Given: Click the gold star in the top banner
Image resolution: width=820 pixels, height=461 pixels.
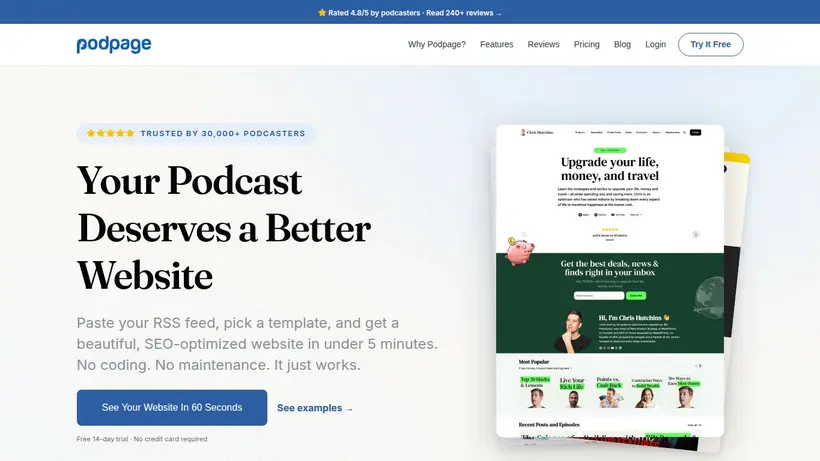Looking at the screenshot, I should click(322, 13).
